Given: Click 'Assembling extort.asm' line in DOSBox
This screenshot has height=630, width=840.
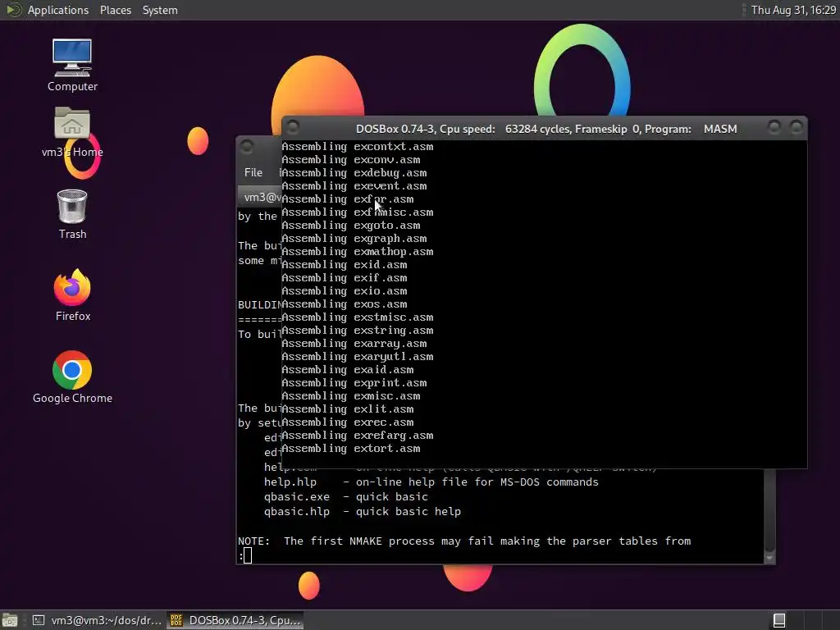Looking at the screenshot, I should (x=351, y=449).
